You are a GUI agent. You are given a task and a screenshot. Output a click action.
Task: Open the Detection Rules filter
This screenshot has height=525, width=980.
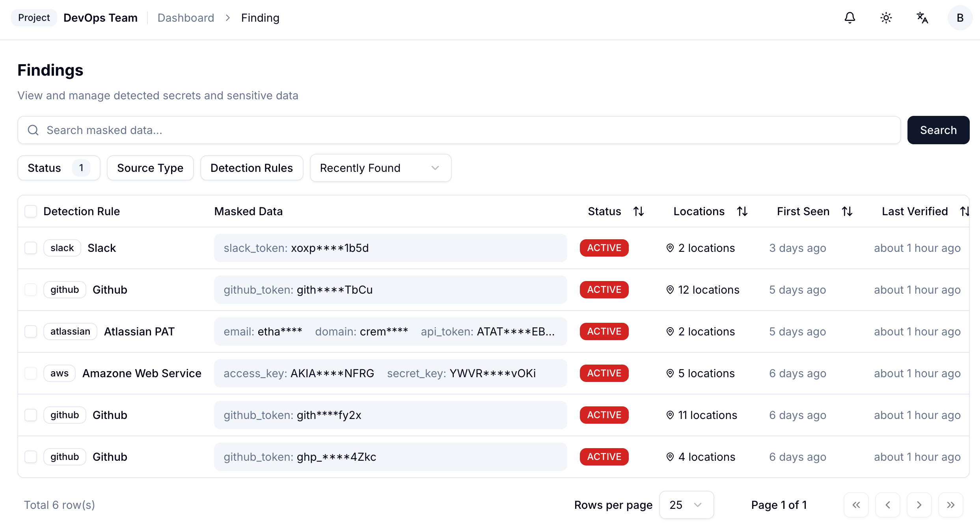click(252, 168)
